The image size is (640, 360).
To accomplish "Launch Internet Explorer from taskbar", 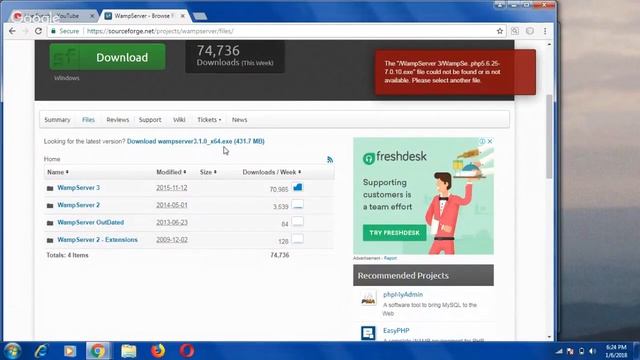I will click(x=41, y=351).
